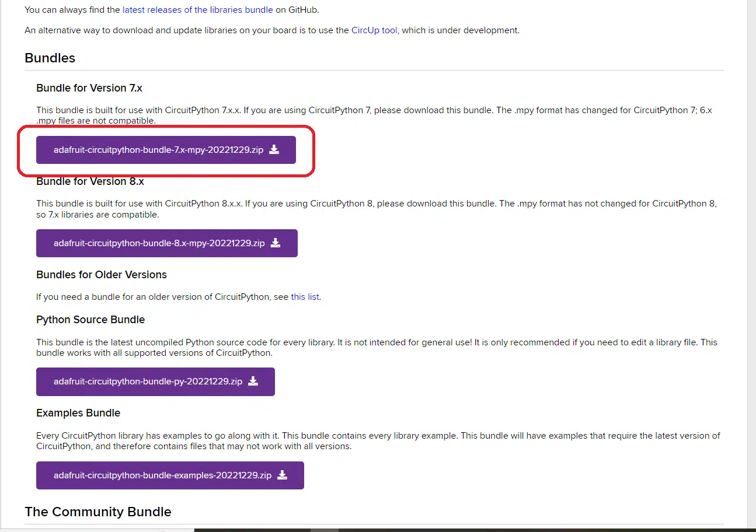Click the Examples Bundle heading
756x532 pixels.
pos(78,413)
